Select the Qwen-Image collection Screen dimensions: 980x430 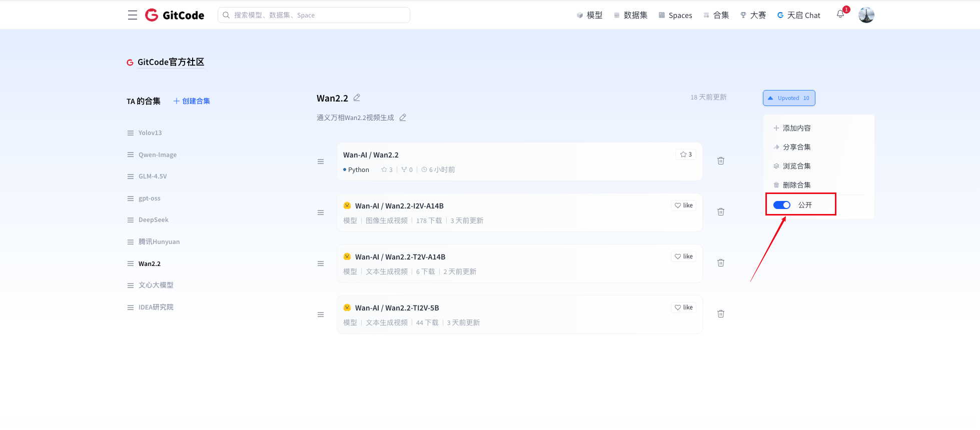158,154
